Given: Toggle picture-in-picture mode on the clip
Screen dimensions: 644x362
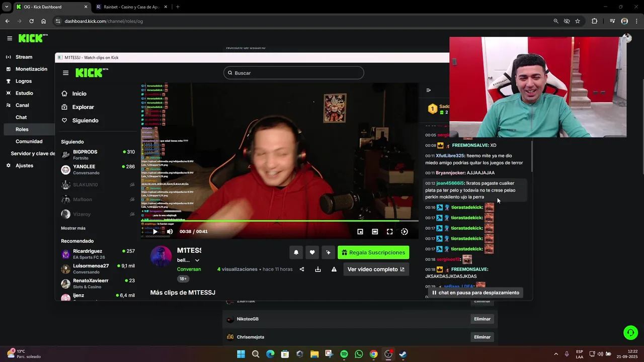Looking at the screenshot, I should 360,231.
